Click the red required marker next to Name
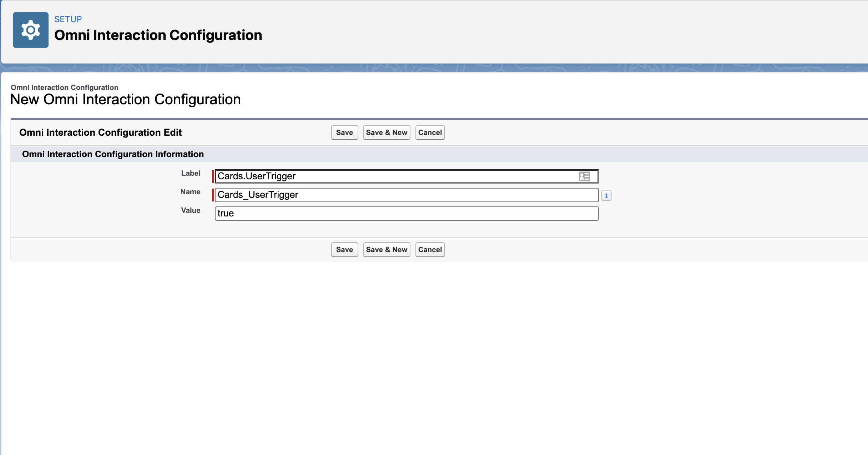 tap(214, 195)
